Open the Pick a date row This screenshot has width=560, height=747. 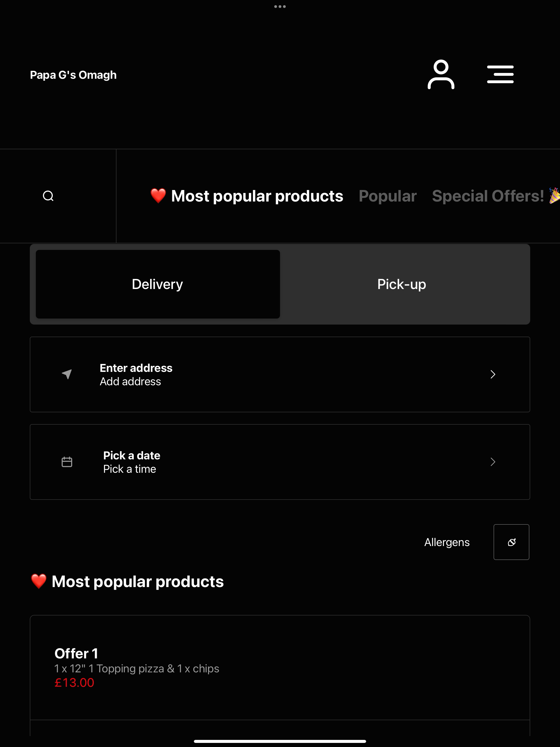point(280,462)
